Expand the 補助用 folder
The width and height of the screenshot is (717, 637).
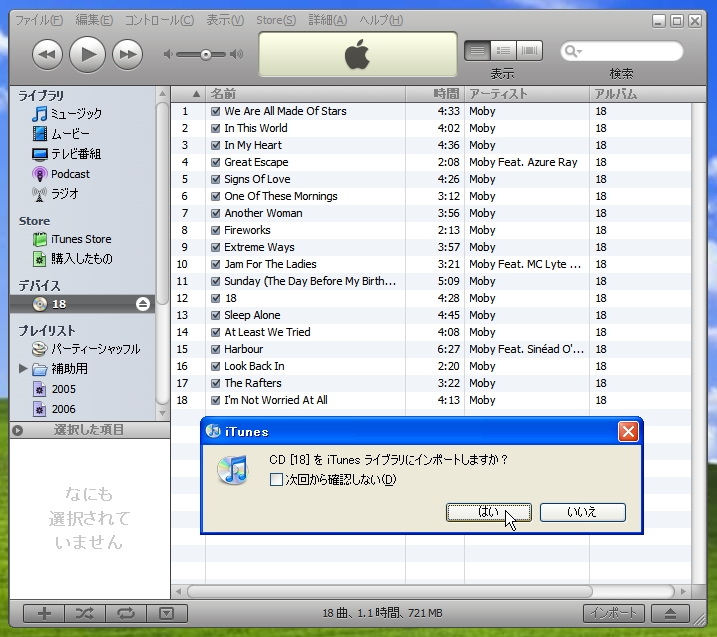pos(23,369)
